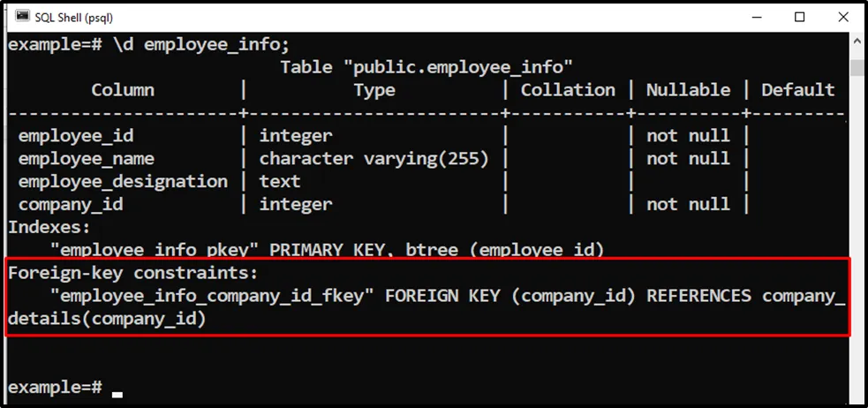Click the SQL Shell icon in title bar
The width and height of the screenshot is (868, 408).
pos(18,17)
